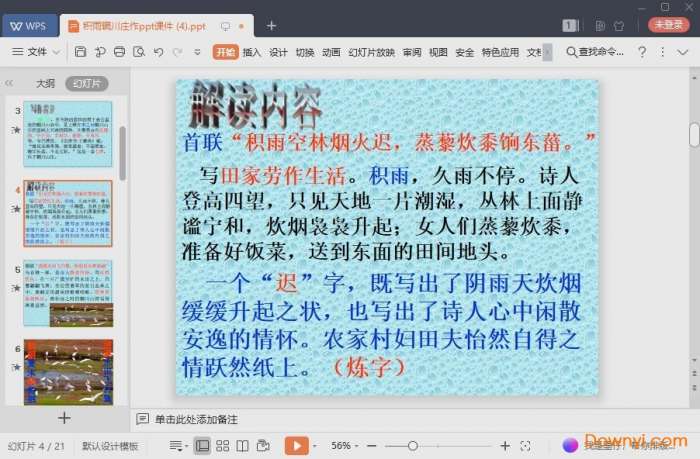This screenshot has width=700, height=459.
Task: Click the help question mark icon
Action: click(642, 52)
